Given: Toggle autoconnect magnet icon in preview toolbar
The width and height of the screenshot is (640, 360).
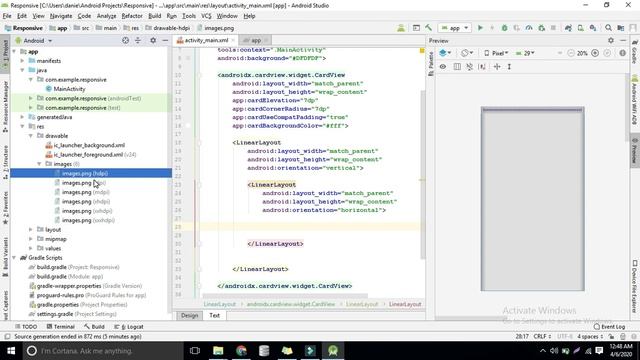Looking at the screenshot, I should tap(469, 67).
